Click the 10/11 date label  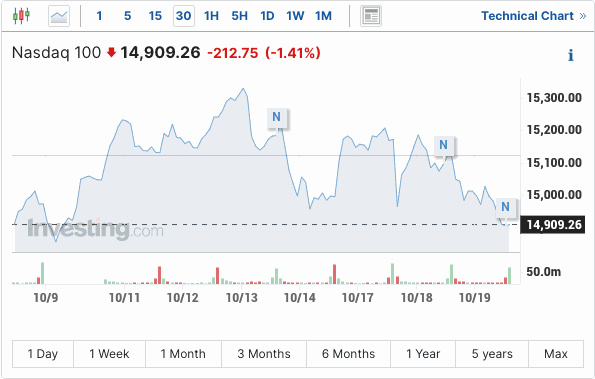pyautogui.click(x=124, y=298)
